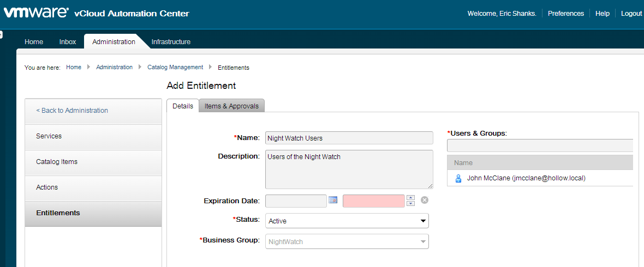Screen dimensions: 644x267
Task: Open Catalog Management breadcrumb link
Action: tap(175, 68)
